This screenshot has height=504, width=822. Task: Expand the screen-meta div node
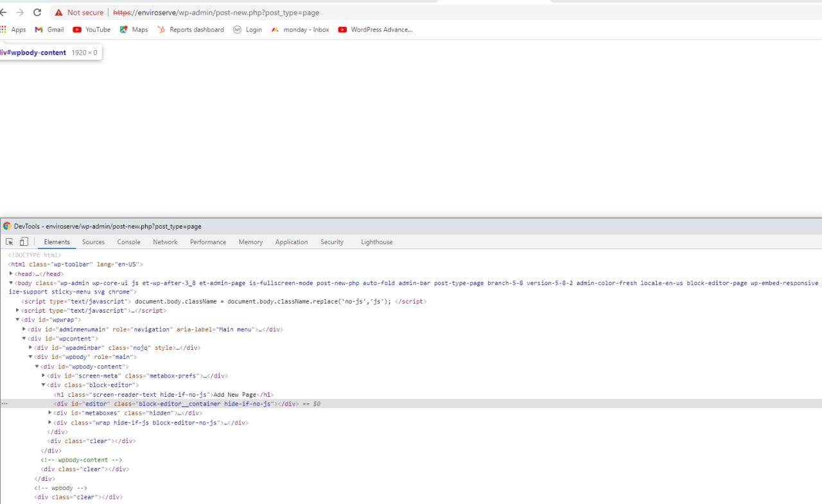44,376
